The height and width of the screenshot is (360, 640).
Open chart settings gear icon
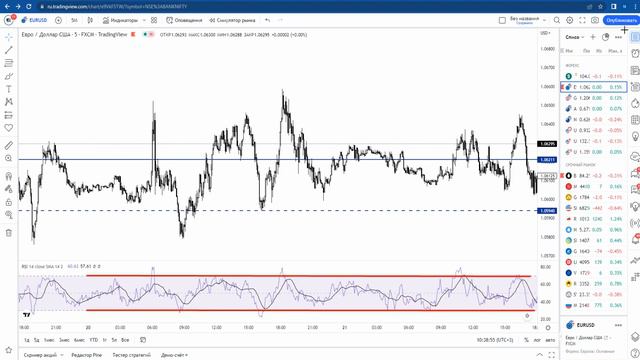point(569,20)
